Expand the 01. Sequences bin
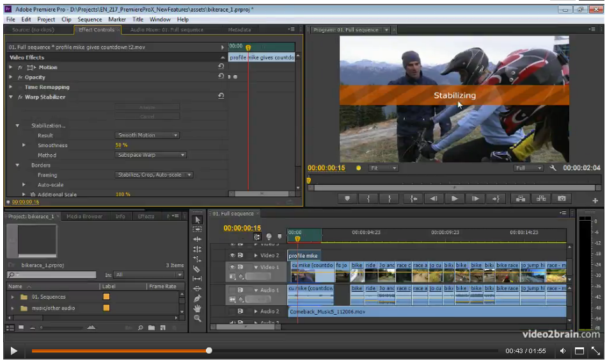 coord(12,297)
